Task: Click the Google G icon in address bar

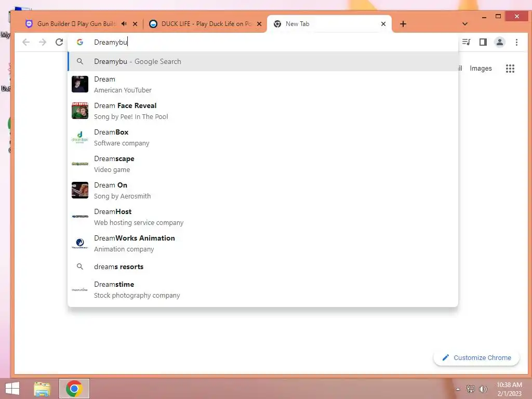Action: click(x=80, y=42)
